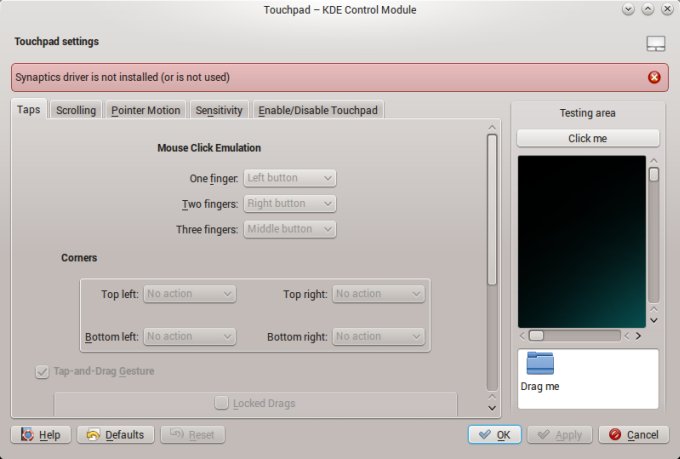Open the Three fingers dropdown

tap(290, 229)
